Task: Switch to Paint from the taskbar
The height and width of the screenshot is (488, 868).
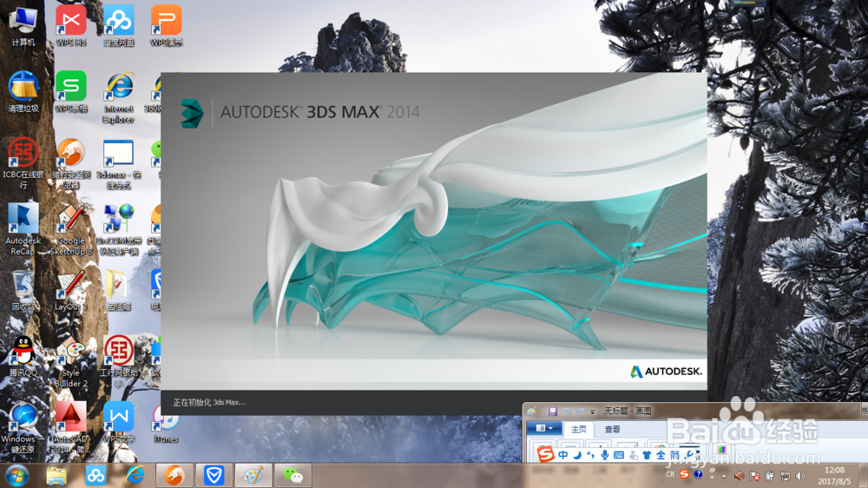Action: [x=253, y=475]
